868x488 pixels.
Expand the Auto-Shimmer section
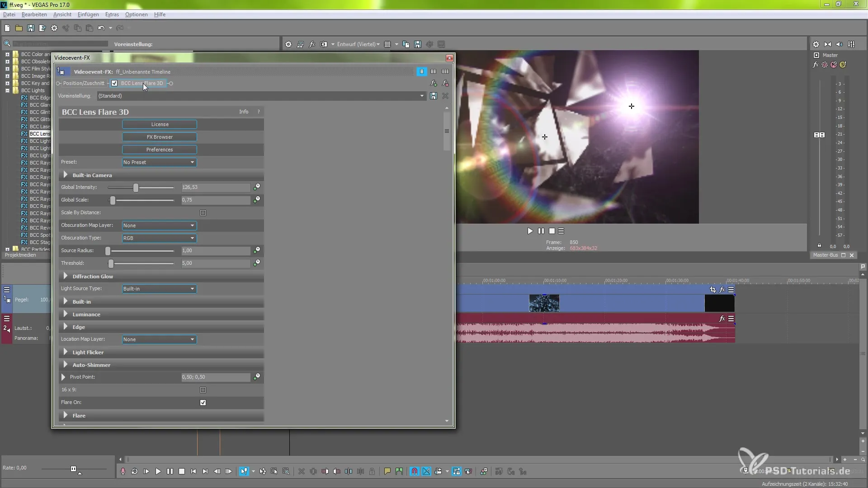[x=66, y=365]
